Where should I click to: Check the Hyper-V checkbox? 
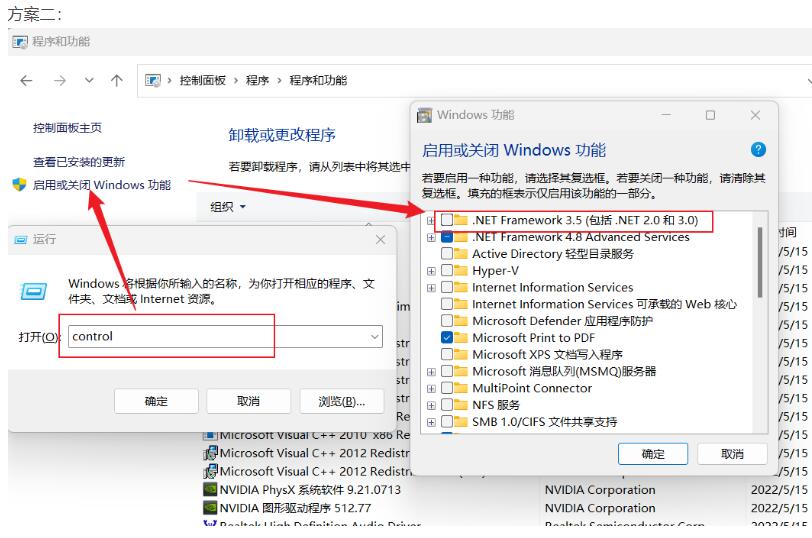(x=447, y=270)
